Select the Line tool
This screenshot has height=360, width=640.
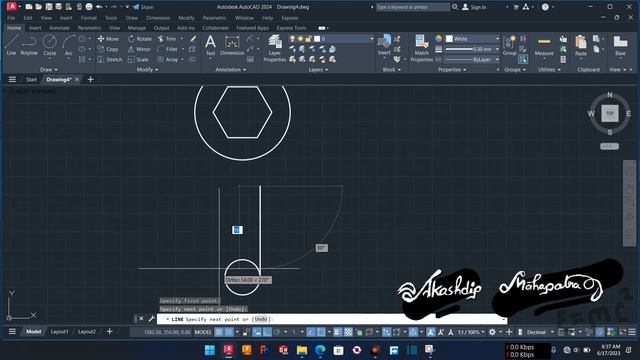(11, 45)
